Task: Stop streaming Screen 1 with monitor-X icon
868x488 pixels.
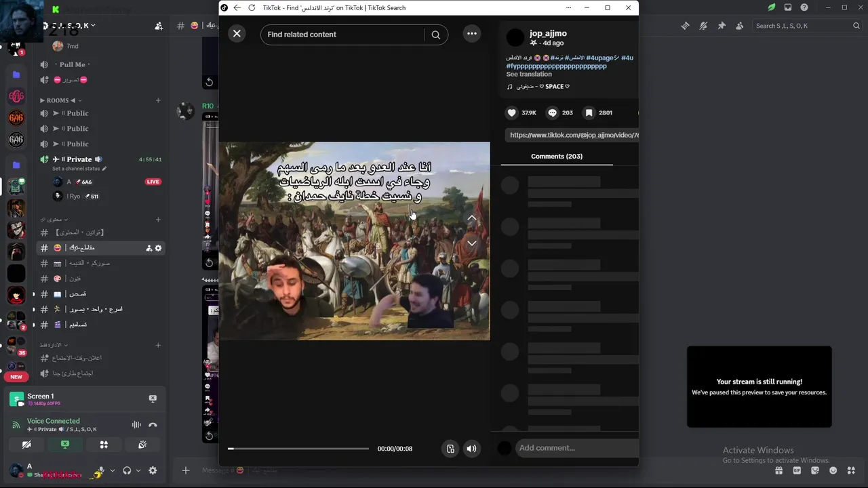Action: pyautogui.click(x=153, y=399)
